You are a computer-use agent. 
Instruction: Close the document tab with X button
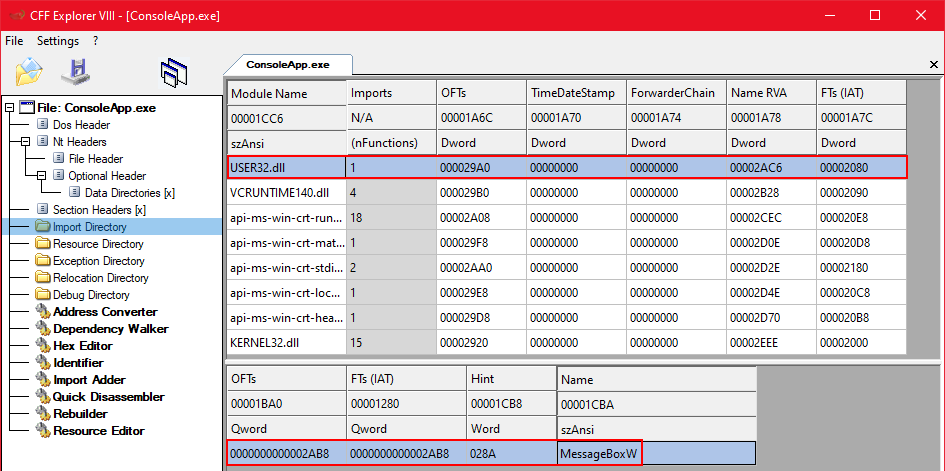[x=934, y=64]
